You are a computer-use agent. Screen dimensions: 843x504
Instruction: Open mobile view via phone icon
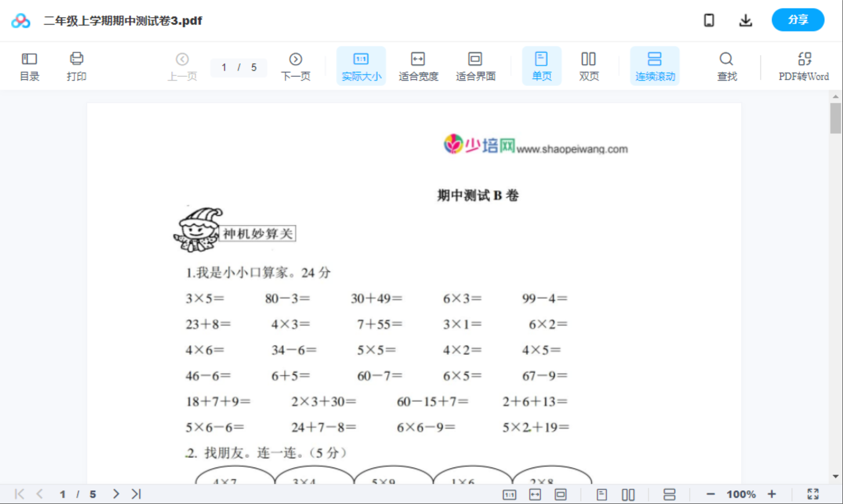709,20
